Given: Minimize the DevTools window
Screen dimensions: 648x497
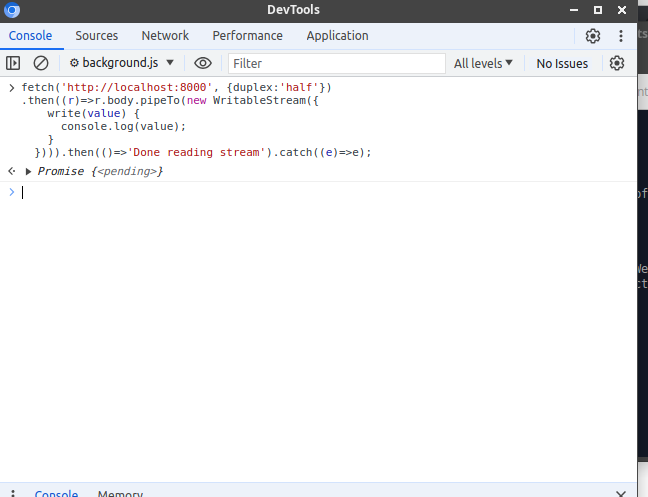Looking at the screenshot, I should click(574, 10).
